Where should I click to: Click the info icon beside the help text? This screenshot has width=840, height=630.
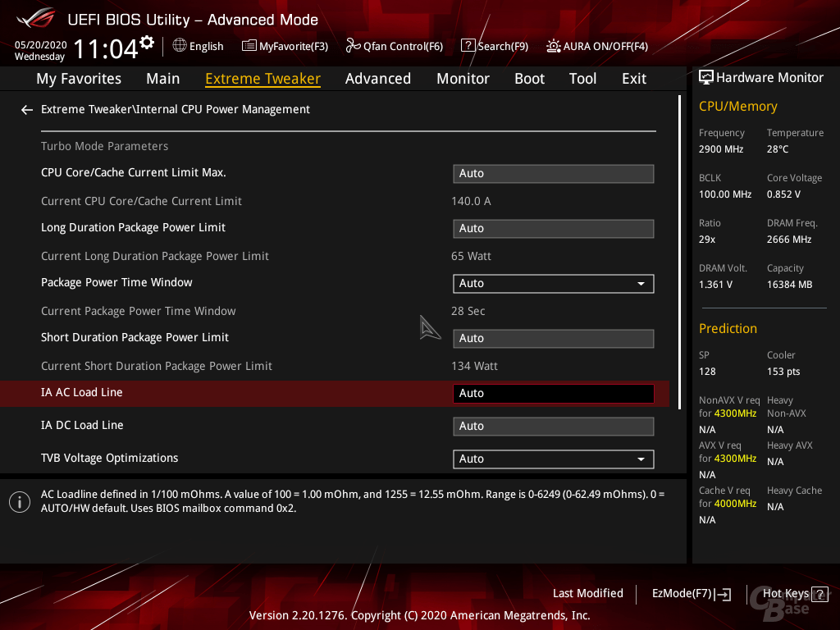click(x=20, y=502)
